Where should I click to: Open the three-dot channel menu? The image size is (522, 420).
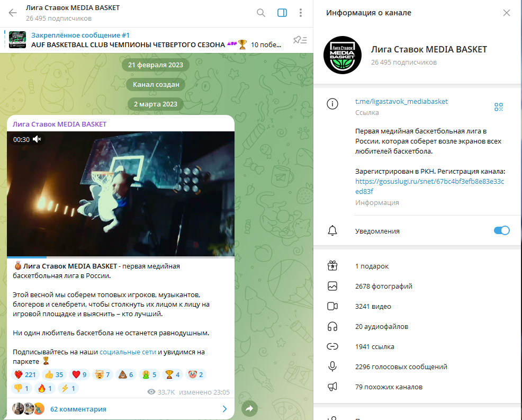[301, 13]
